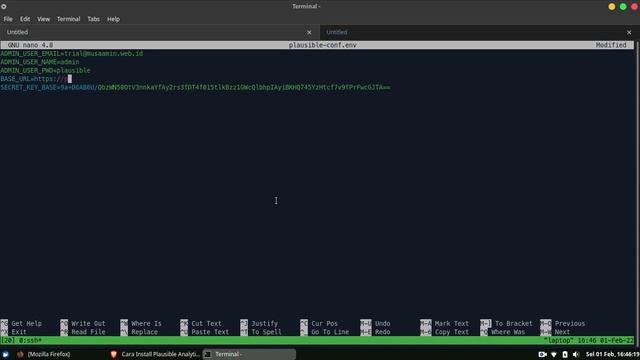
Task: Click the Write Out shortcut label
Action: click(88, 323)
